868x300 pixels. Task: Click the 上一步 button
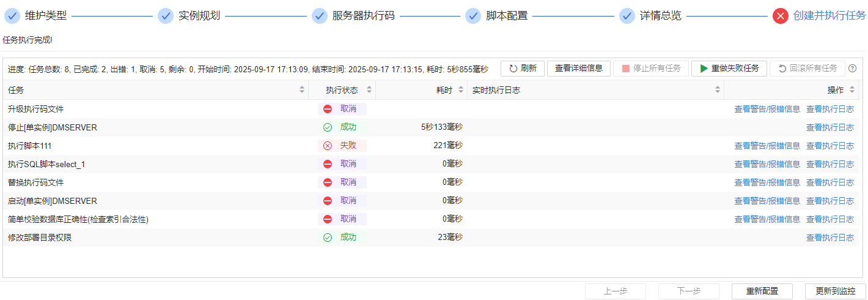pyautogui.click(x=616, y=291)
